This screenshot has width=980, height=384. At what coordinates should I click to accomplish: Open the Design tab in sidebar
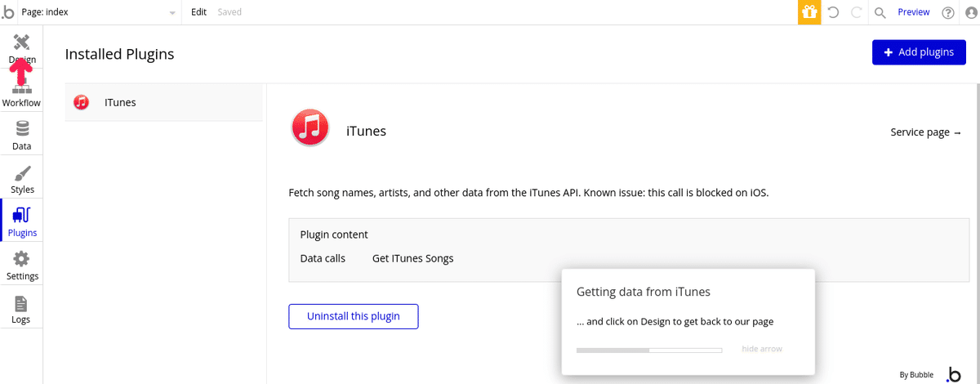(22, 47)
